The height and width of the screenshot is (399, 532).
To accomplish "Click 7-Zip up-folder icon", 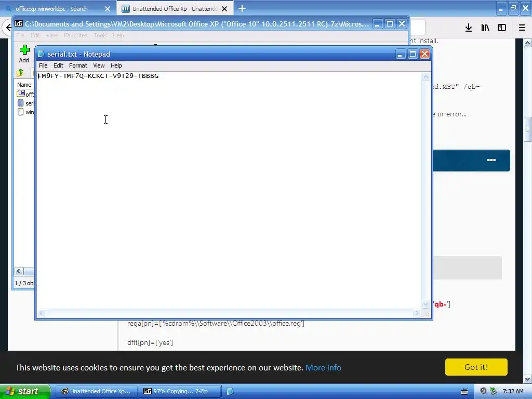I will 20,73.
